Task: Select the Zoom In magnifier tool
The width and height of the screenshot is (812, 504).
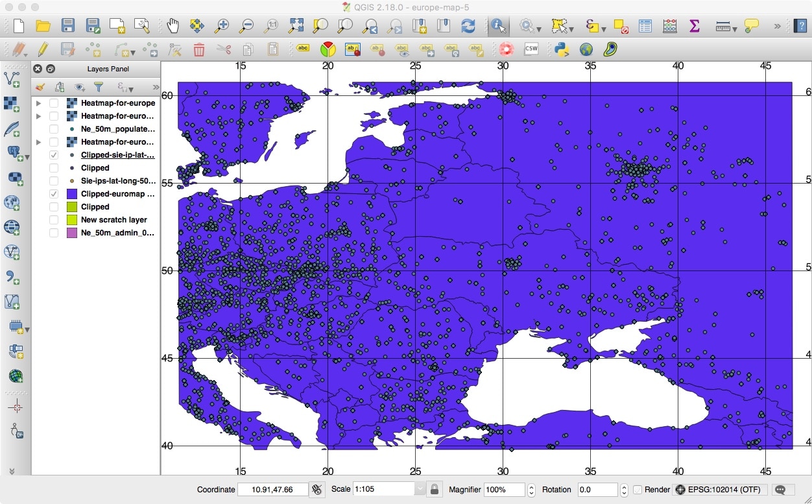Action: tap(221, 27)
